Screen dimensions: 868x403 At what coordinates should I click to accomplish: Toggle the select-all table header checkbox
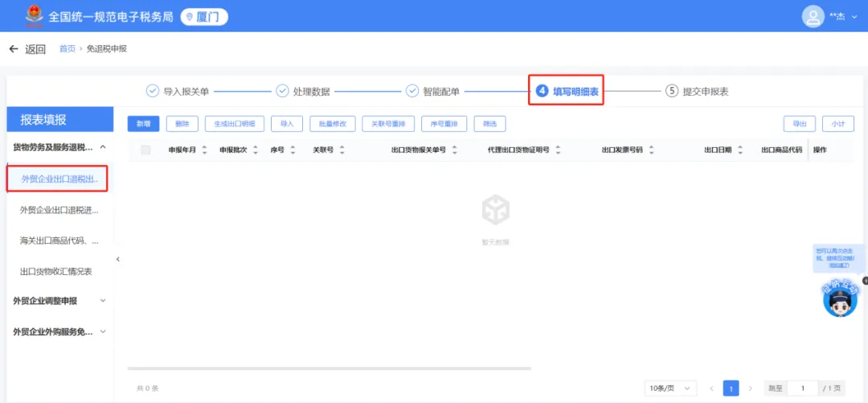[145, 150]
